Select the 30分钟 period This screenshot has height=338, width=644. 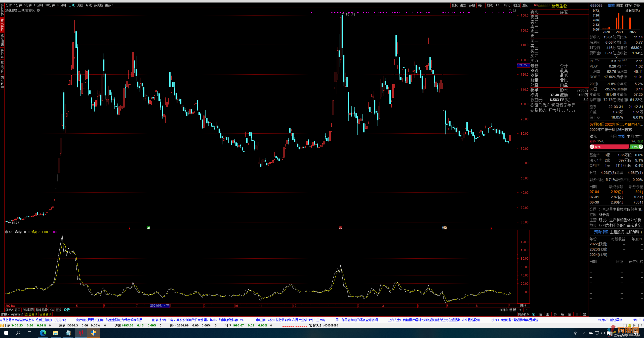click(50, 5)
